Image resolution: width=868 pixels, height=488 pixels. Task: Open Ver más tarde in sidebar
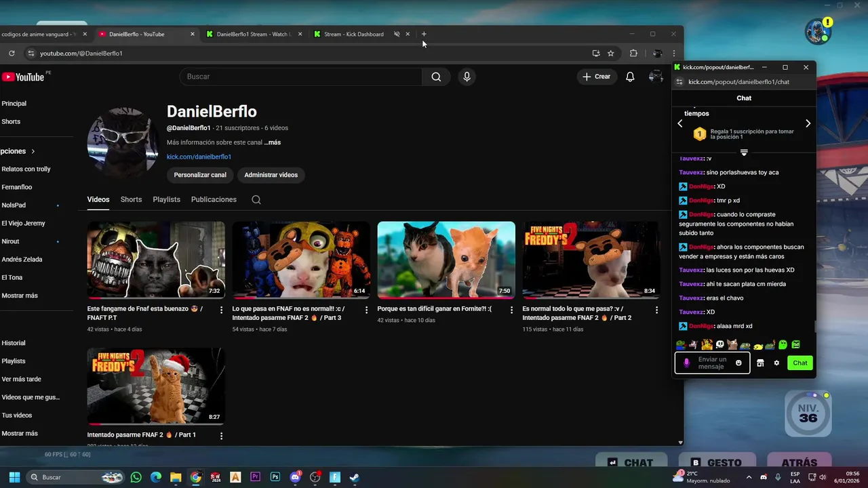[21, 380]
